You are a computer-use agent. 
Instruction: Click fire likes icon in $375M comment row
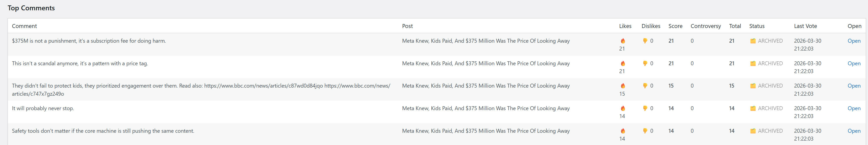pos(623,41)
